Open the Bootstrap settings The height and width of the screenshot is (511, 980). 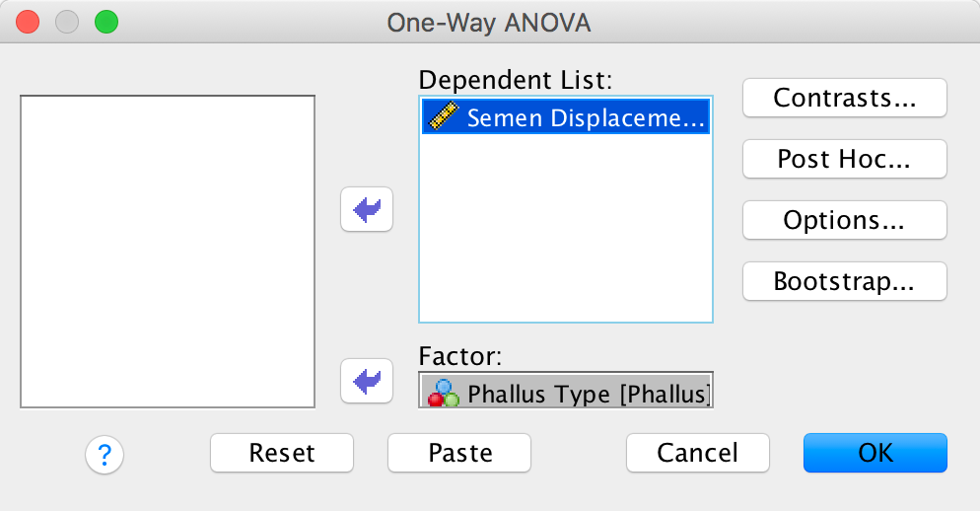click(844, 281)
